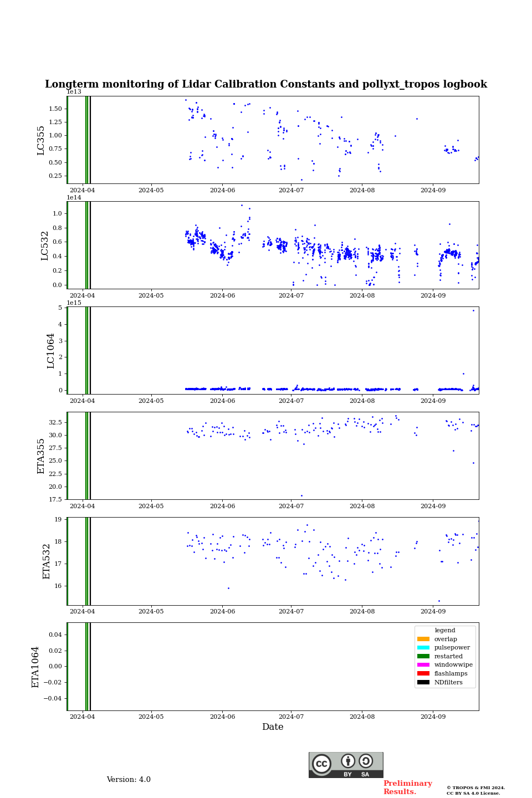532x798 pixels.
Task: Click the LC355 y-axis label
Action: (41, 140)
